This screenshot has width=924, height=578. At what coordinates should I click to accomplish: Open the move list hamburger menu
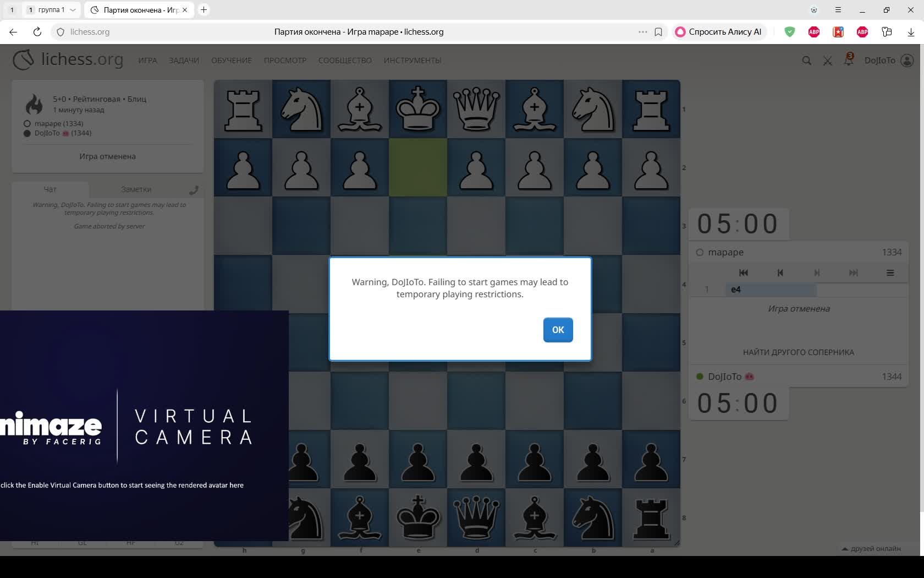(x=891, y=273)
